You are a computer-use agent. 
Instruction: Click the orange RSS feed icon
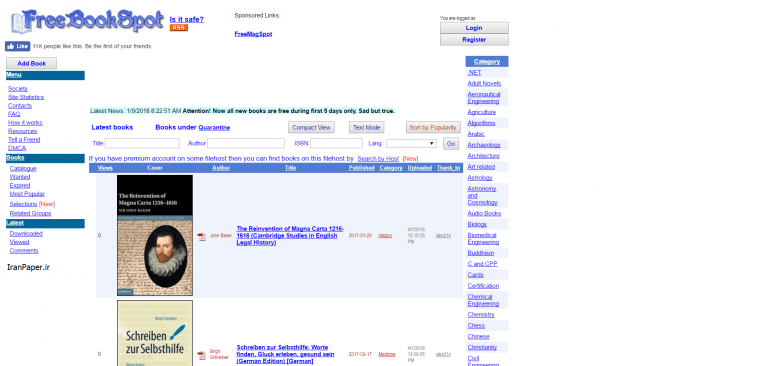click(x=179, y=28)
